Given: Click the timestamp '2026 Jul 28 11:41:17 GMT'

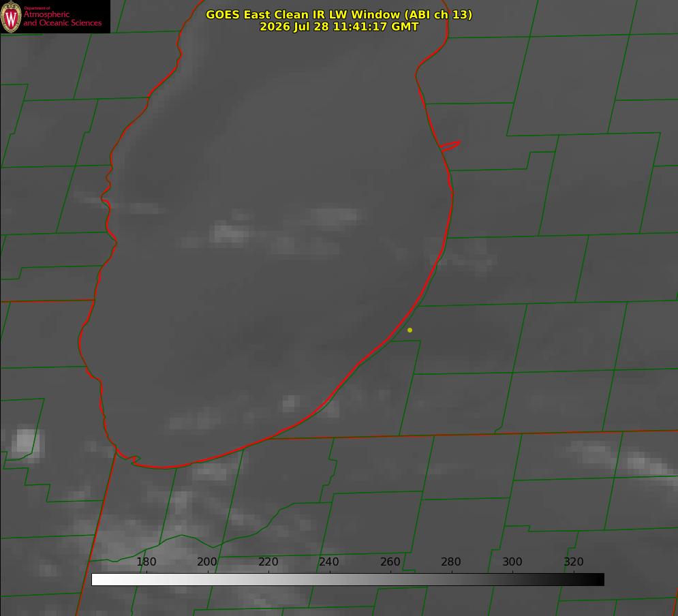Looking at the screenshot, I should [x=339, y=27].
